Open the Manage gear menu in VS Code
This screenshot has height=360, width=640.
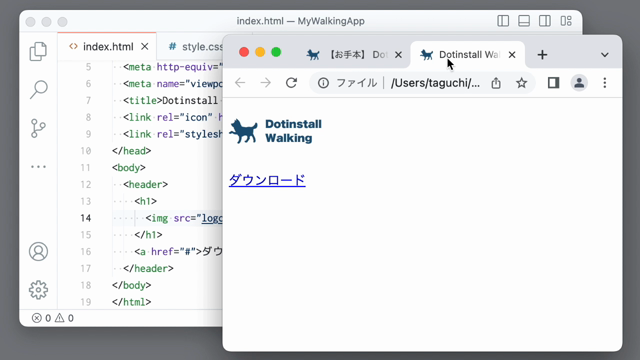coord(38,290)
